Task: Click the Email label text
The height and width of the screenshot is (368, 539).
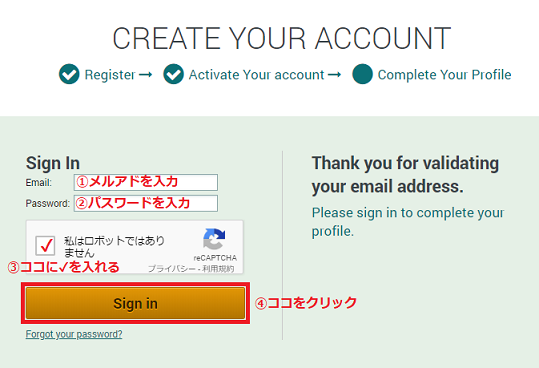Action: [x=38, y=182]
